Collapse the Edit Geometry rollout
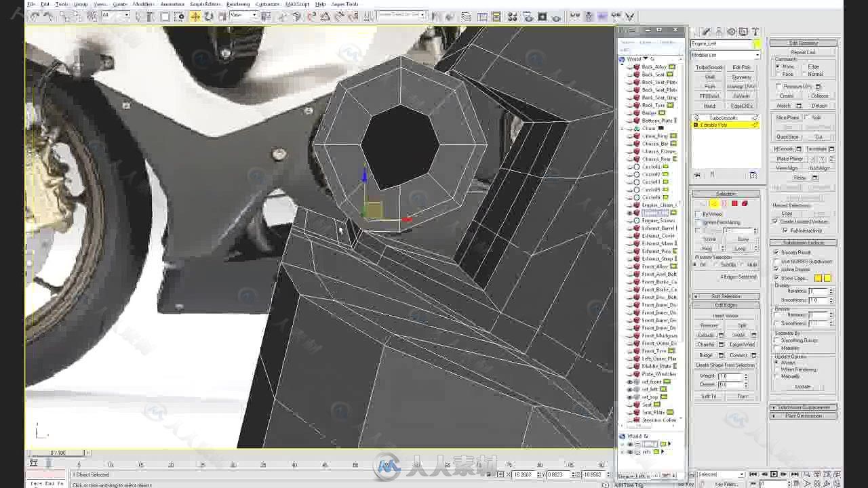Screen dimensions: 868x488 804,43
